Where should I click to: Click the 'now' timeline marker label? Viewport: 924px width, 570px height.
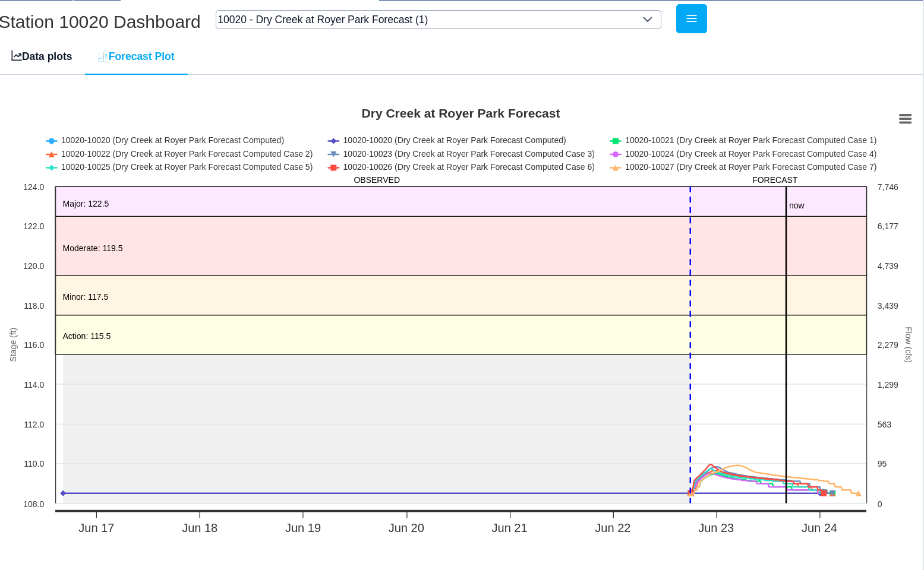point(796,205)
